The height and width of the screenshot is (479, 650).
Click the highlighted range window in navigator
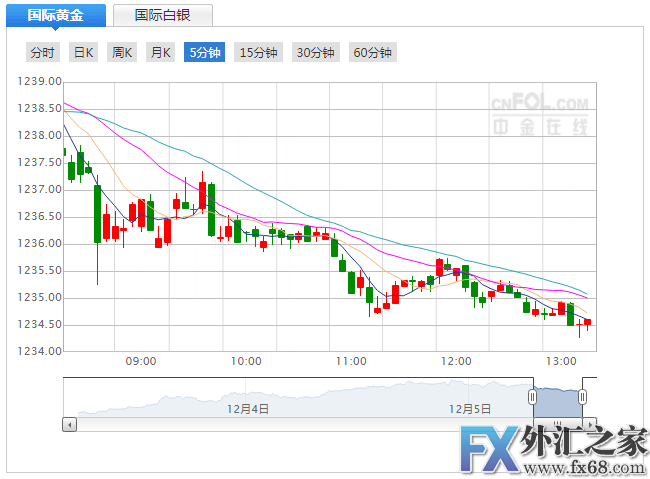[x=558, y=398]
